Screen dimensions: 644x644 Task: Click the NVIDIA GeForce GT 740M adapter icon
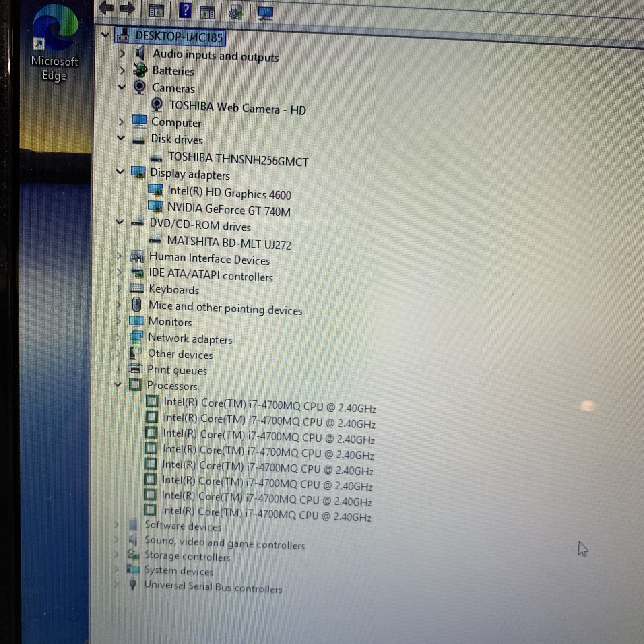coord(155,207)
